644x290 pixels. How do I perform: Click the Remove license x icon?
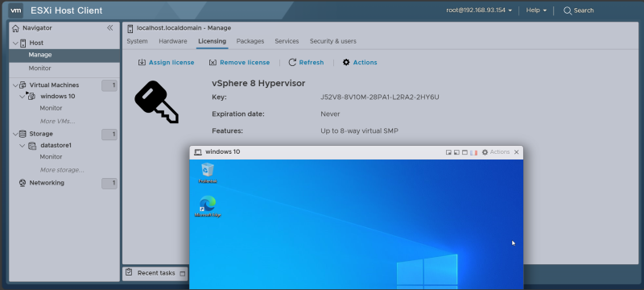click(213, 63)
